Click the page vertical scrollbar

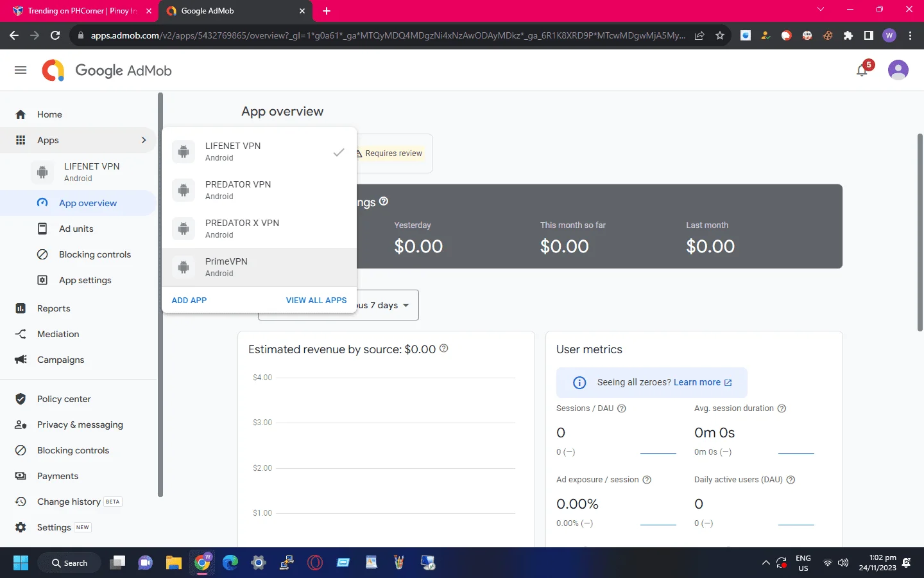click(920, 232)
